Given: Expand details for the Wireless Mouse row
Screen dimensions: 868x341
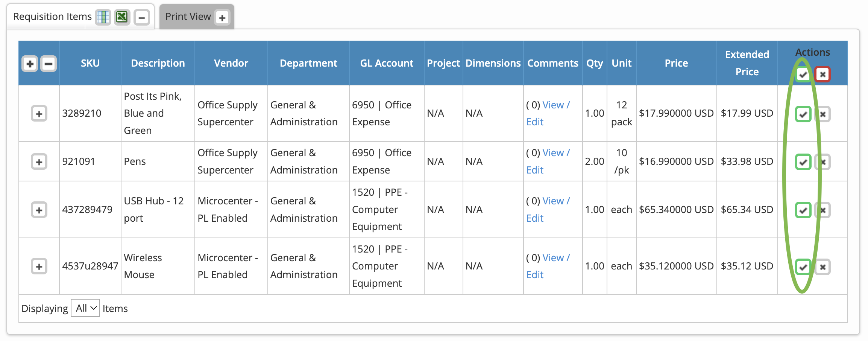Looking at the screenshot, I should point(39,266).
